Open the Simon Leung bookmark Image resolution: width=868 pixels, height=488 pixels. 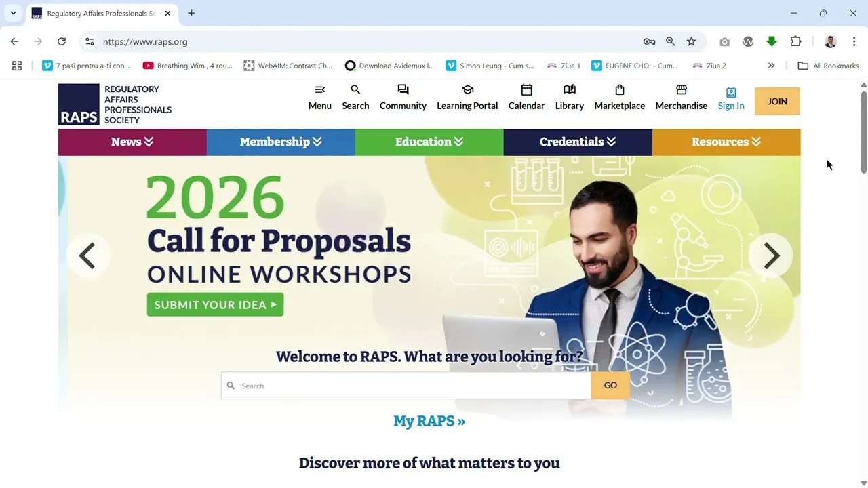click(490, 66)
